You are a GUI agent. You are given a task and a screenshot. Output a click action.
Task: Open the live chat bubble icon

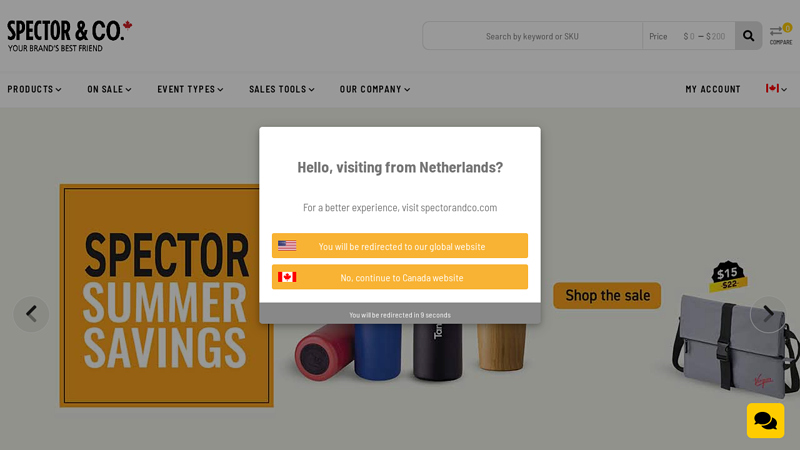pos(765,420)
